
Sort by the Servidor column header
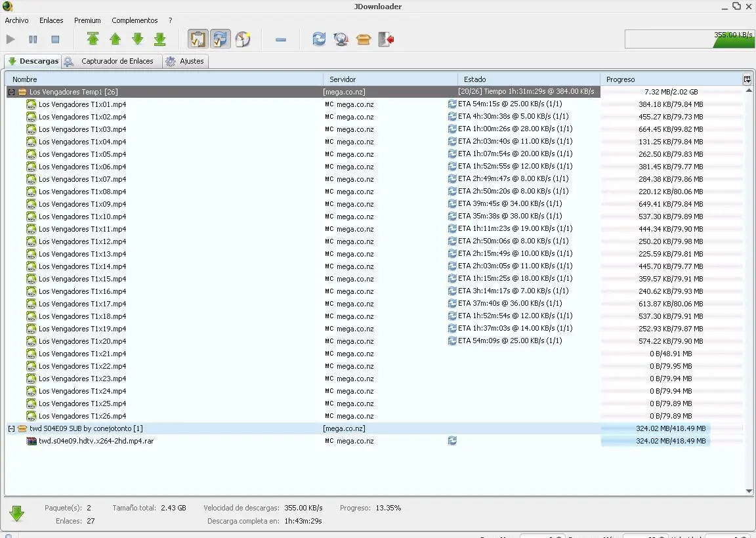point(390,79)
